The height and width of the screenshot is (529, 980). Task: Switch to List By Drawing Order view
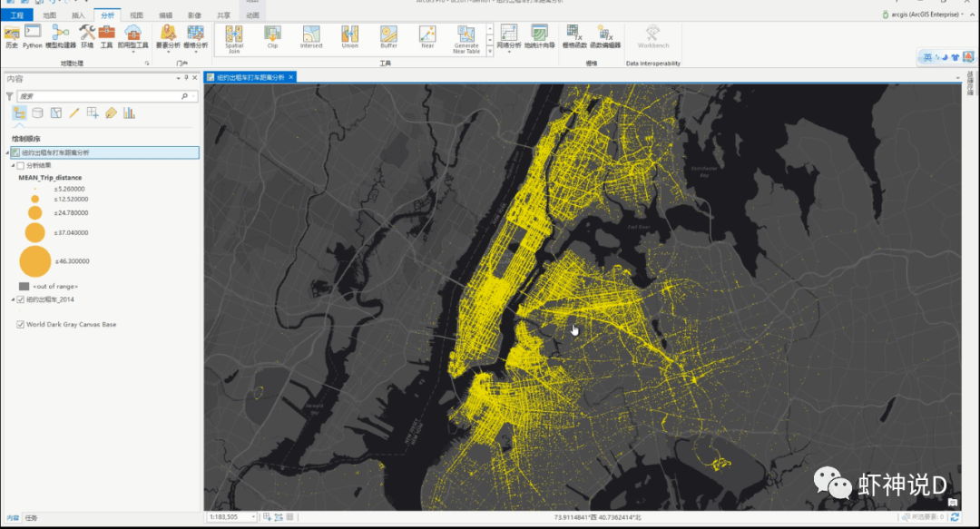(x=19, y=113)
